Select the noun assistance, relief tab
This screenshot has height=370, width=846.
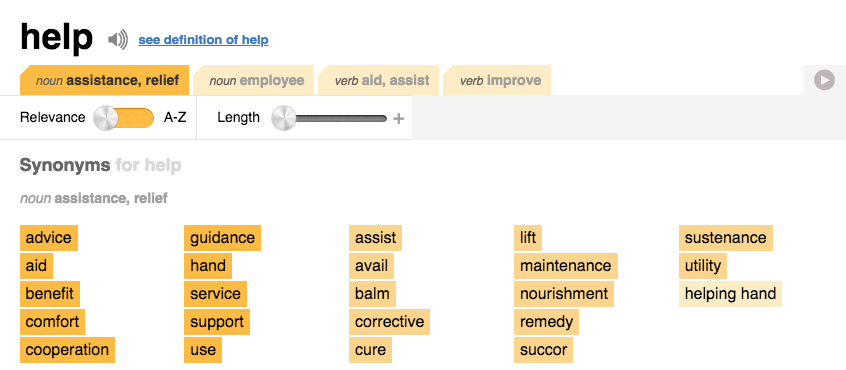coord(104,80)
